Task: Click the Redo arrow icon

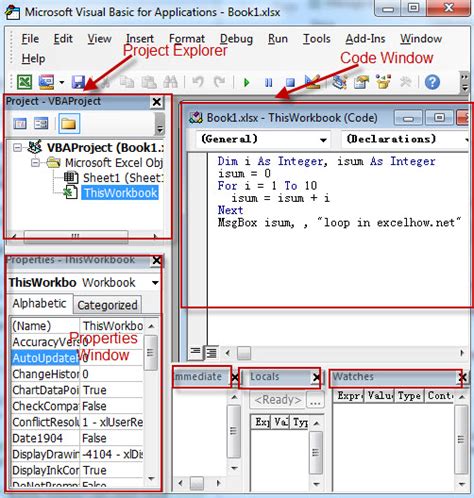Action: point(219,82)
